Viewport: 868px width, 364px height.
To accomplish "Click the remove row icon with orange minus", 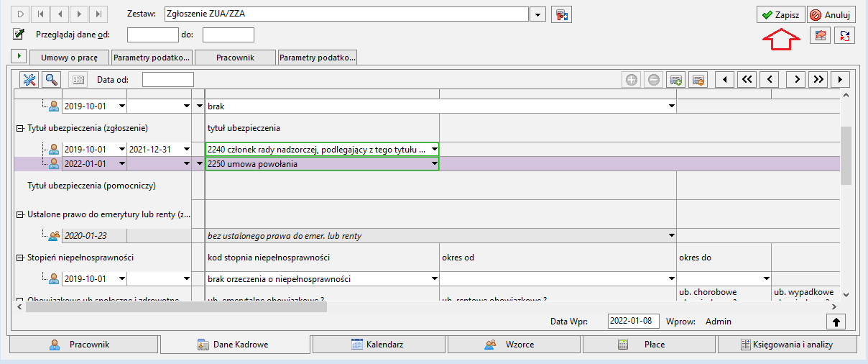I will [698, 80].
